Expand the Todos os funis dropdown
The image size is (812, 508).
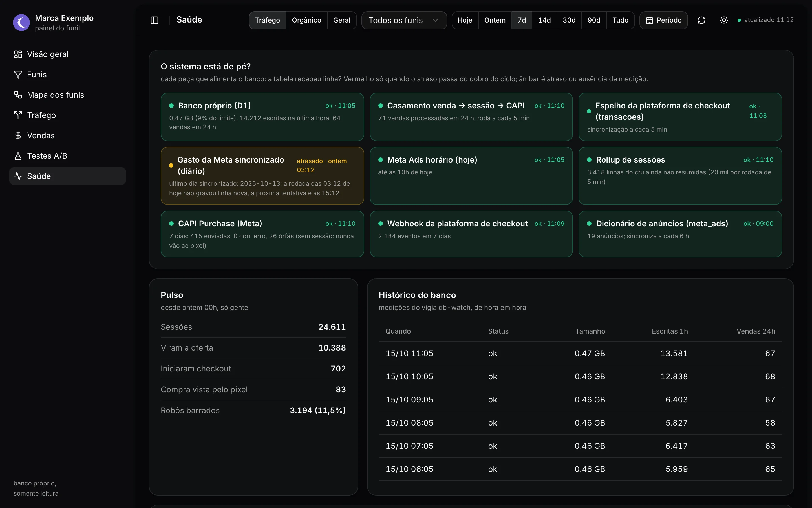pos(404,20)
